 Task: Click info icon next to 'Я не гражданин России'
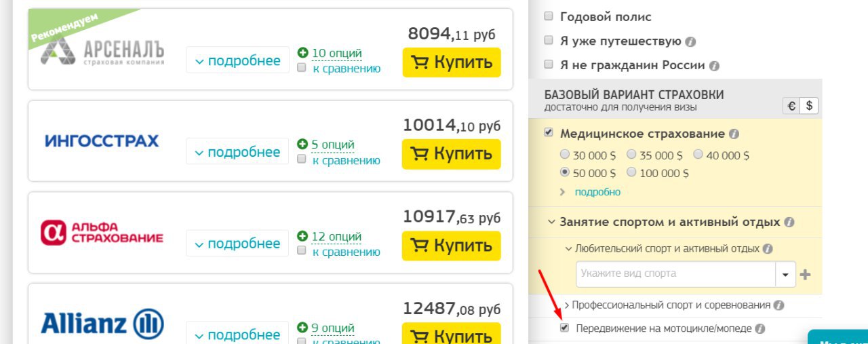point(713,66)
